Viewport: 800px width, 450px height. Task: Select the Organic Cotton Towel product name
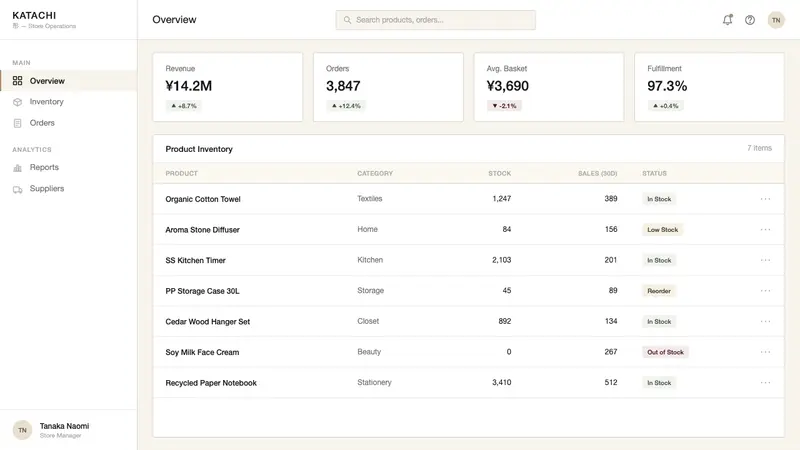point(203,199)
